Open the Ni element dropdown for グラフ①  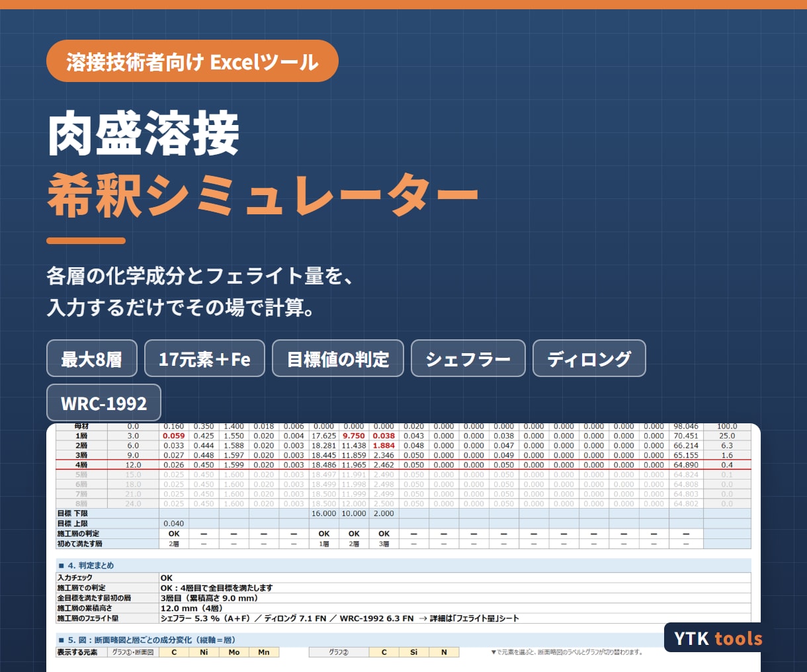click(x=204, y=652)
